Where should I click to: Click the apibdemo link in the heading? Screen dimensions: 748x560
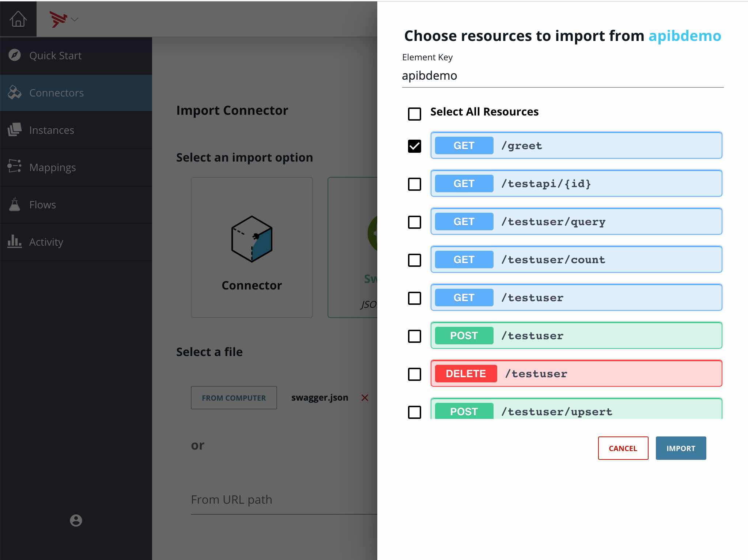click(685, 36)
